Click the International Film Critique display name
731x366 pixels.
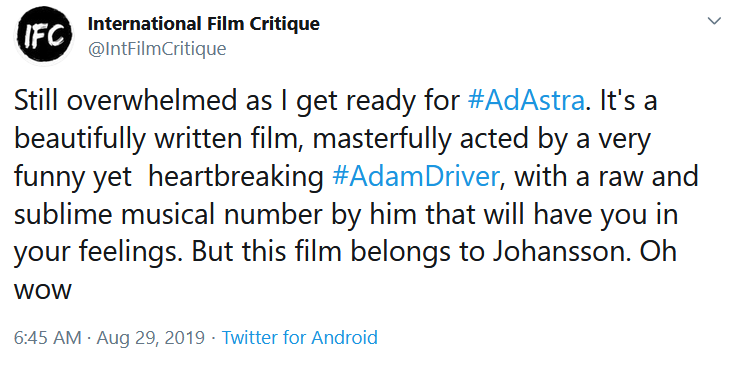click(204, 24)
